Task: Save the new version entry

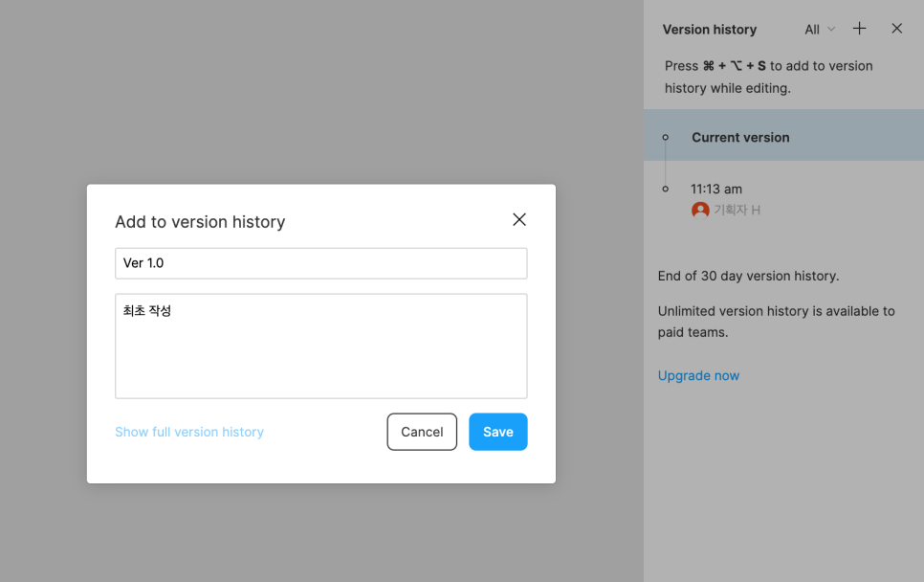Action: pyautogui.click(x=497, y=432)
